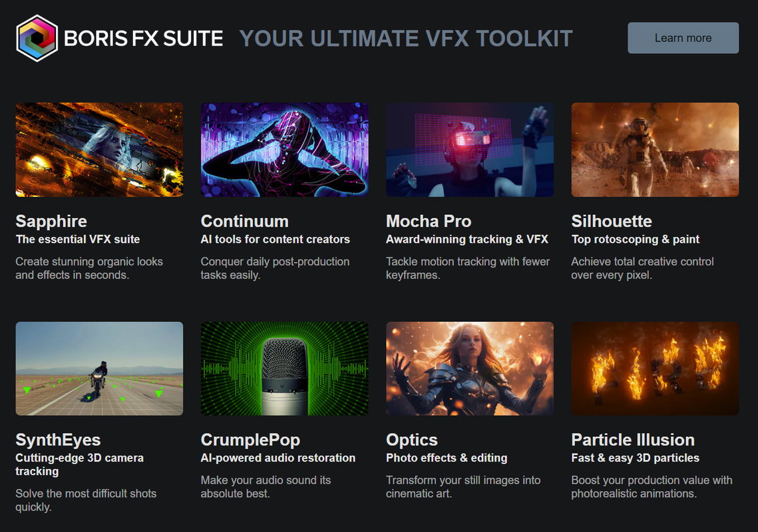Image resolution: width=758 pixels, height=532 pixels.
Task: Click 'Achieve total creative control' description
Action: click(642, 269)
